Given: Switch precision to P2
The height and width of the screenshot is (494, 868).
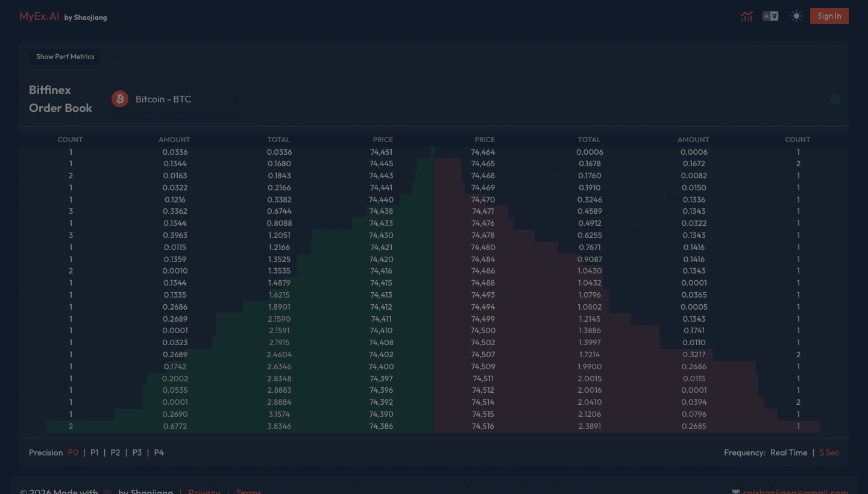Looking at the screenshot, I should [x=115, y=452].
